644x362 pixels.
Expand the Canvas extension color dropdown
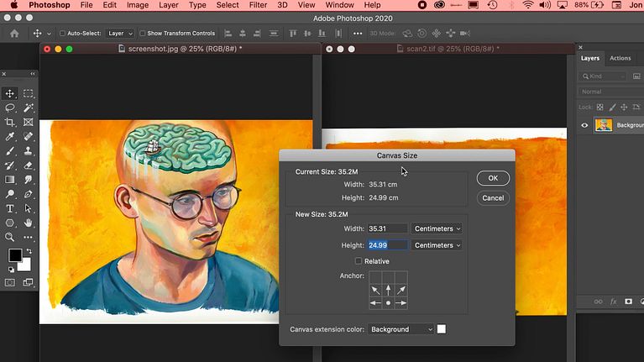pyautogui.click(x=401, y=329)
